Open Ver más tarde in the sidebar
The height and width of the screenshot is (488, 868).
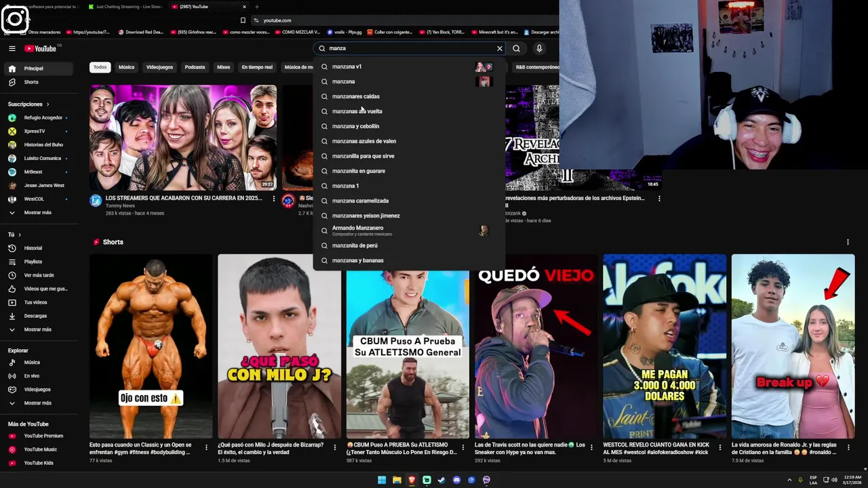(39, 275)
